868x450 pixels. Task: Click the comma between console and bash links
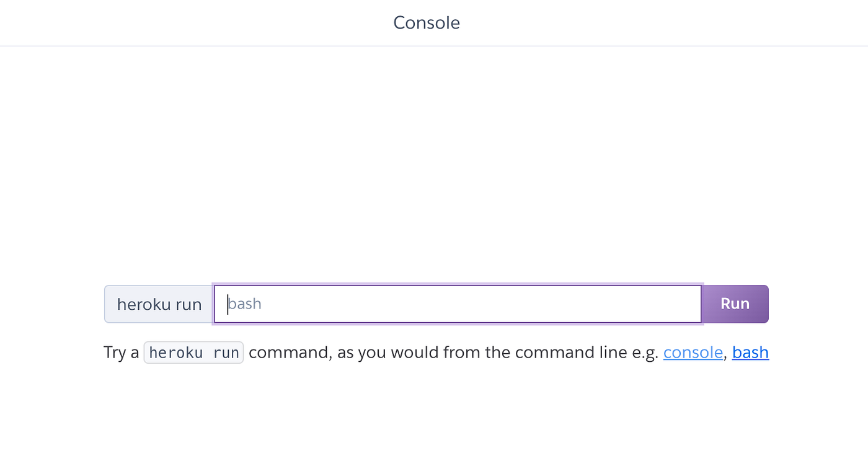tap(725, 356)
